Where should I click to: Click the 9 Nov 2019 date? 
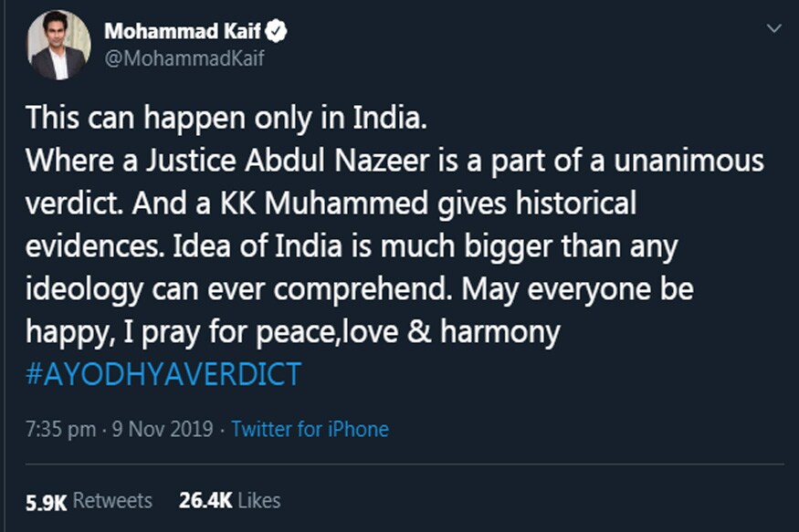pos(164,429)
